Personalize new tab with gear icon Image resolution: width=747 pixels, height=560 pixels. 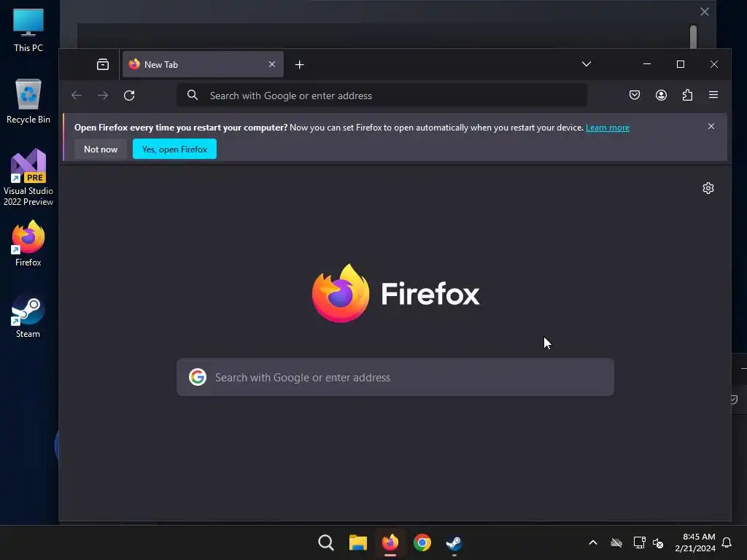pyautogui.click(x=708, y=188)
